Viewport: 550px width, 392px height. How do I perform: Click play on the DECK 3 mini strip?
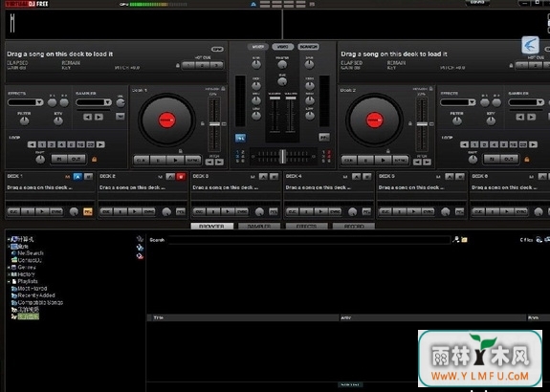[x=228, y=211]
